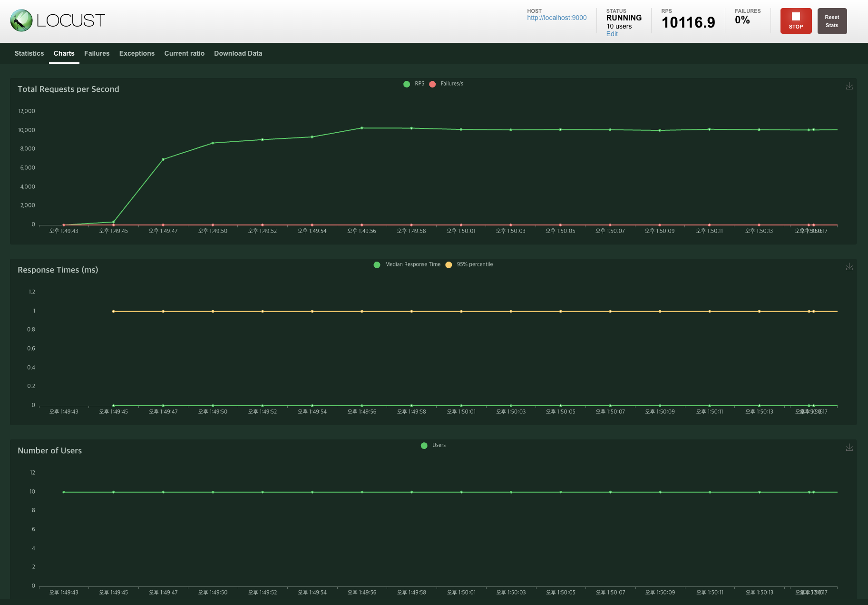Open the Exceptions view

[x=137, y=53]
